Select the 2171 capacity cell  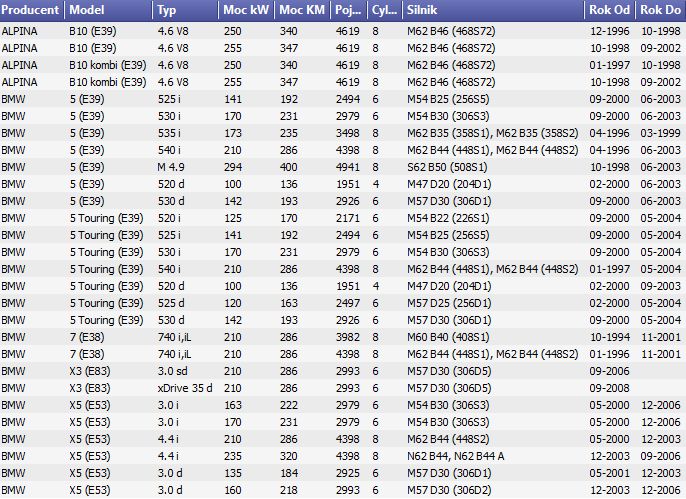(348, 218)
